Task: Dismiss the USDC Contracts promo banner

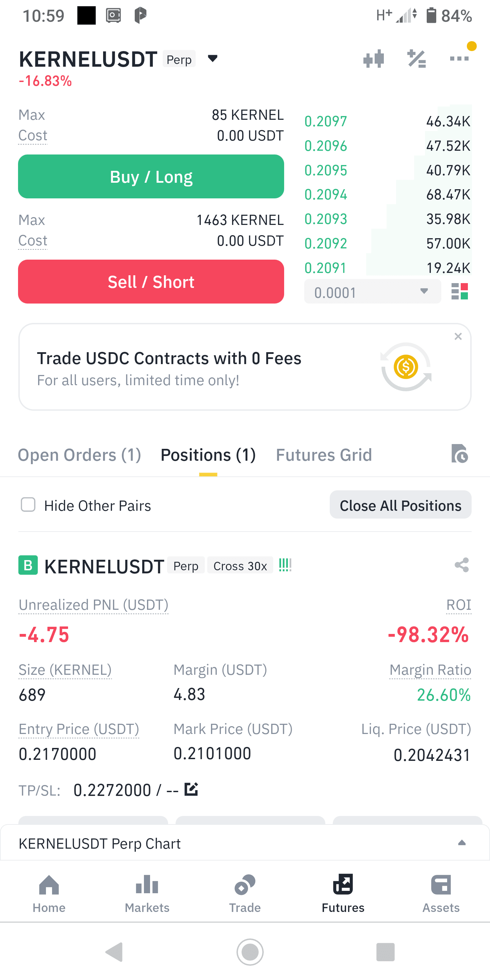Action: pyautogui.click(x=458, y=336)
